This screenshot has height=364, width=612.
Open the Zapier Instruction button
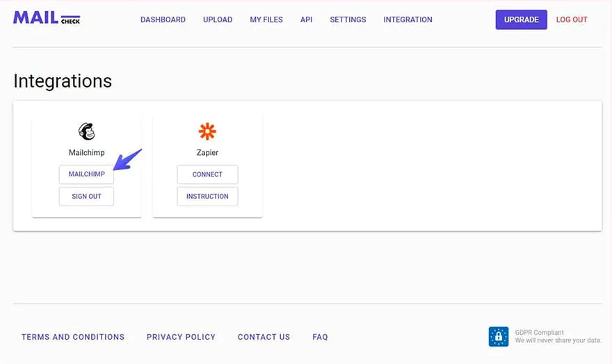[x=207, y=197]
